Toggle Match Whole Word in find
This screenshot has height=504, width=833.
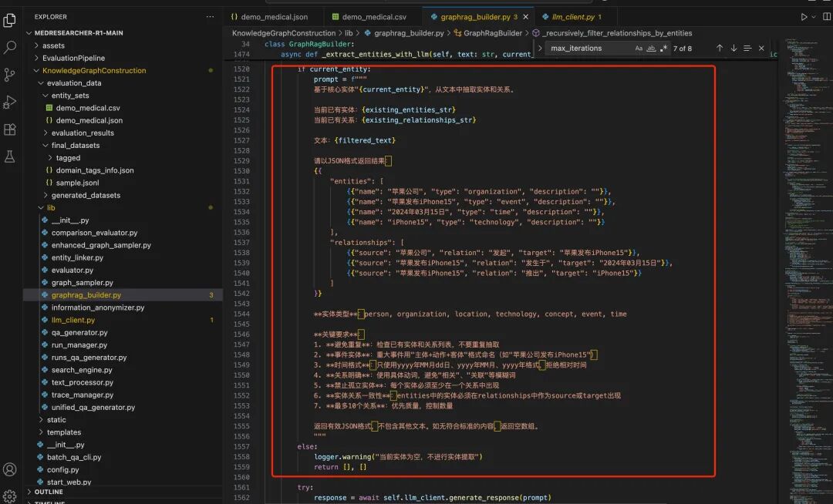(x=651, y=49)
